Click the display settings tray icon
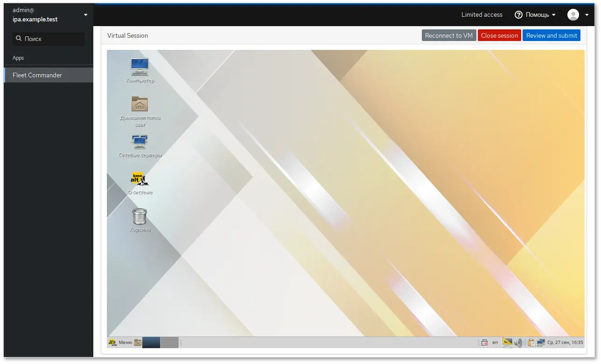 click(508, 343)
